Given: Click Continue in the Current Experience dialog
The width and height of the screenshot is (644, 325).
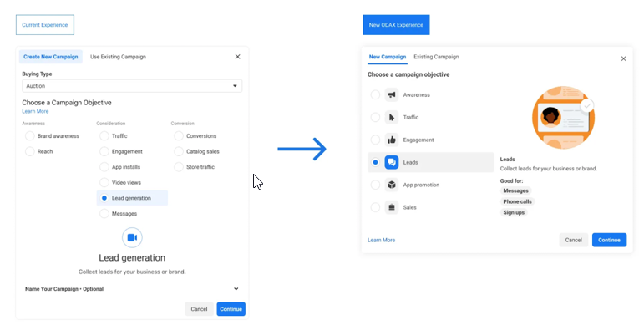Looking at the screenshot, I should point(231,309).
